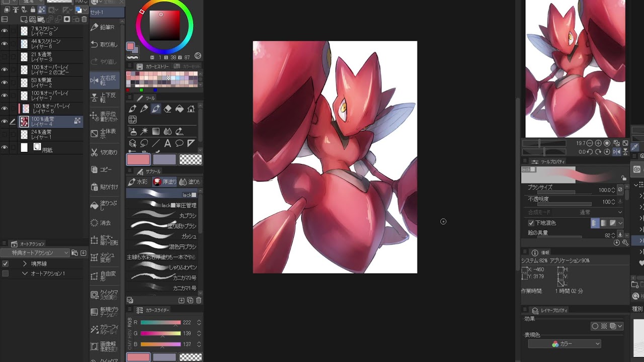Select the fill bucket tool
This screenshot has width=644, height=362.
pyautogui.click(x=179, y=109)
